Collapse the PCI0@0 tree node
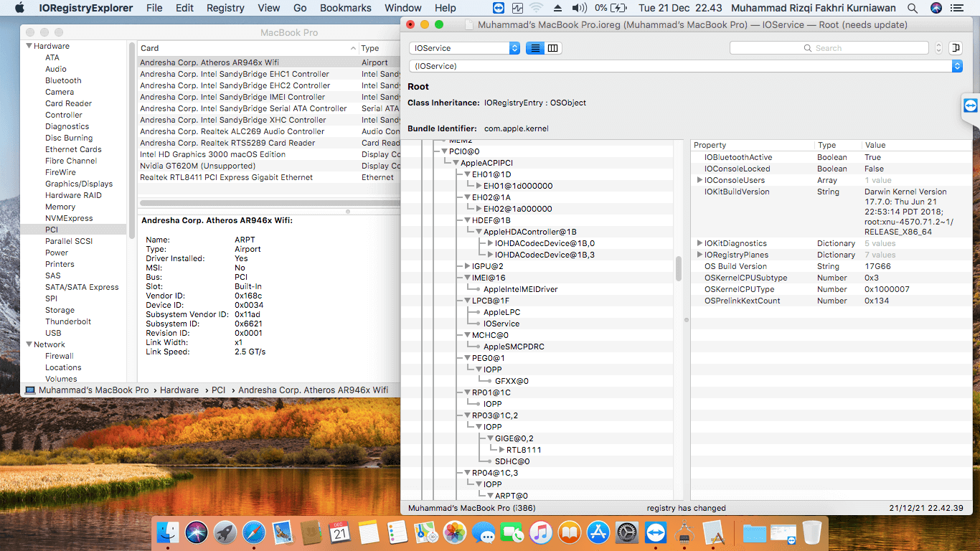980x551 pixels. [x=444, y=151]
